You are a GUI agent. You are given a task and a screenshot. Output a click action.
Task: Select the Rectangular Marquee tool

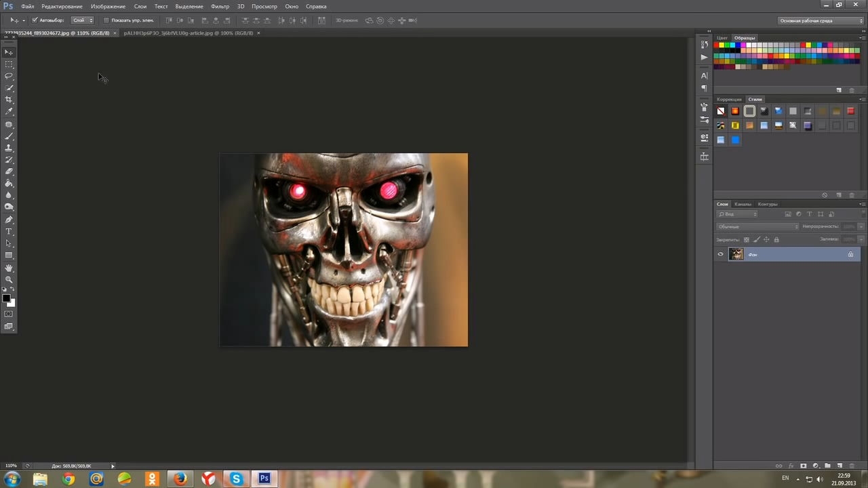[x=9, y=64]
